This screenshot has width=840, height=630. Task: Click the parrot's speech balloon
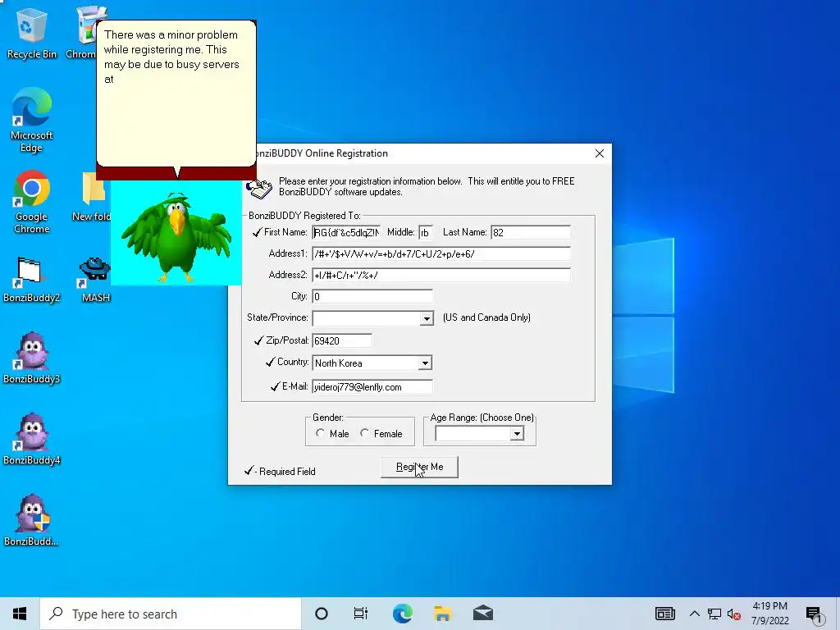point(176,94)
